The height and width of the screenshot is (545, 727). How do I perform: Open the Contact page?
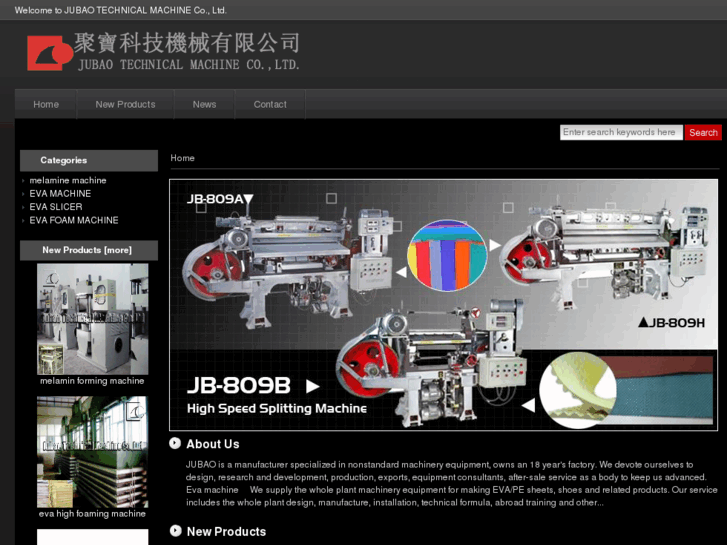pos(270,104)
